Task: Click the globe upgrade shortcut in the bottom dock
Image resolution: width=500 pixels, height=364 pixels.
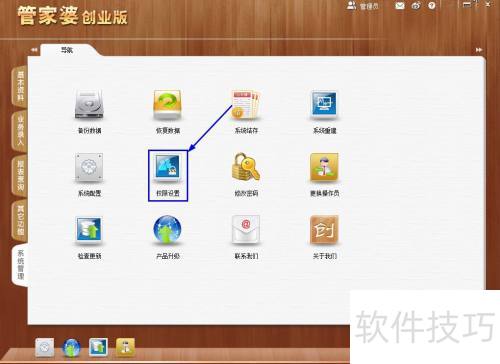Action: pyautogui.click(x=71, y=348)
